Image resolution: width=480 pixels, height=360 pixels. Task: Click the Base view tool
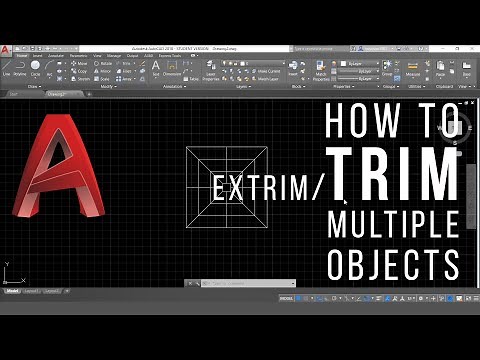coord(466,69)
